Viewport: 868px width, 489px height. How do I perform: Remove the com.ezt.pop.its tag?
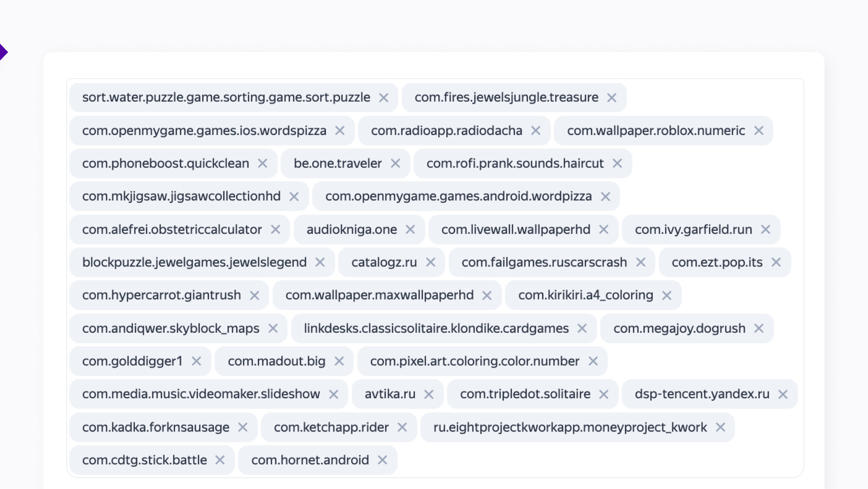point(776,262)
